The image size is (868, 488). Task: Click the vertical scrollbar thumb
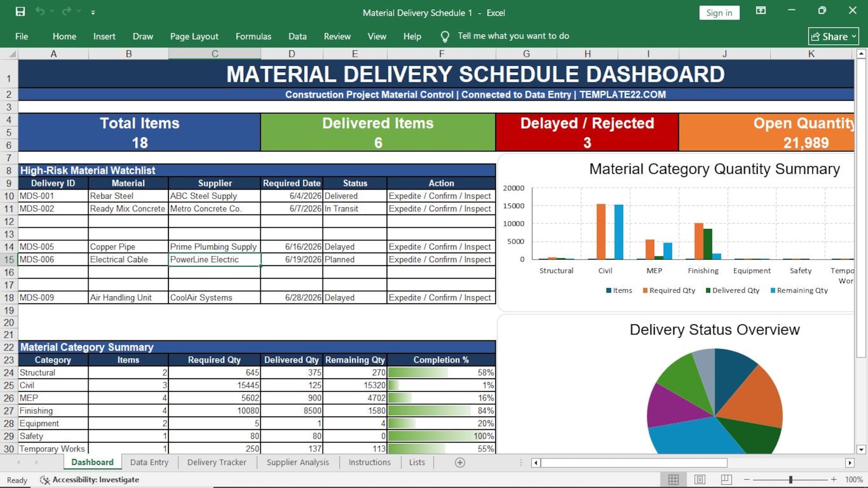(x=861, y=208)
